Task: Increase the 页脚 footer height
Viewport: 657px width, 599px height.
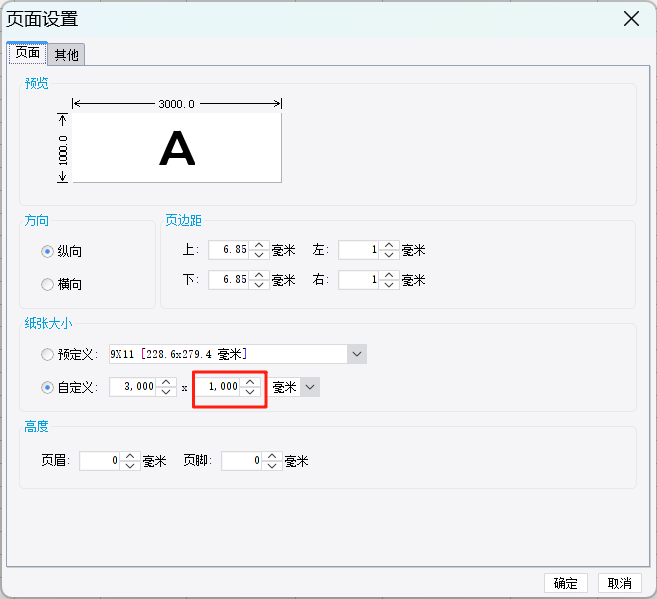Action: (x=272, y=457)
